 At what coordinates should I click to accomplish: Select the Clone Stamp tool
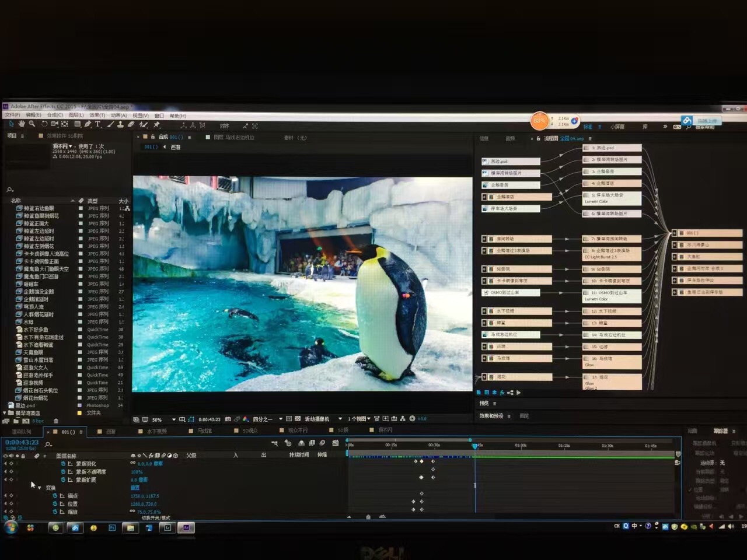[x=120, y=124]
